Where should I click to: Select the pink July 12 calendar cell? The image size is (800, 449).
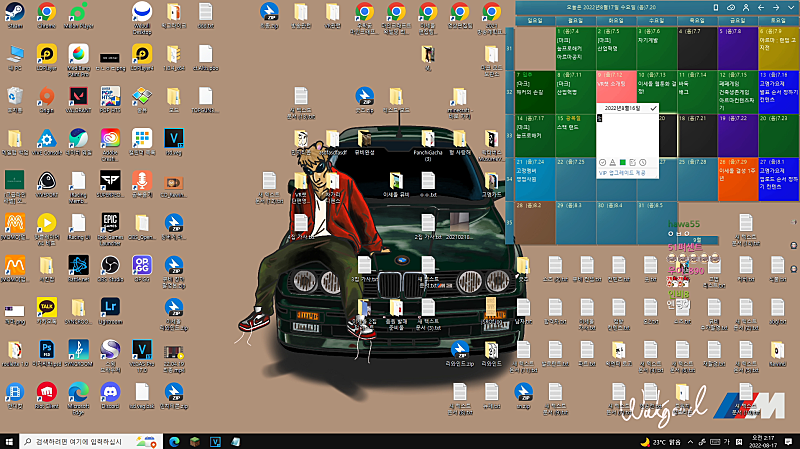614,85
